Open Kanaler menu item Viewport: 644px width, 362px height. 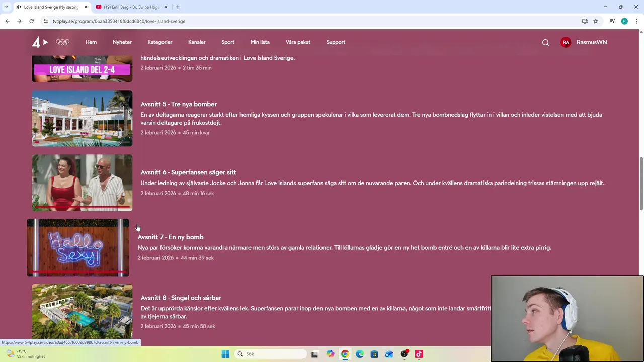[x=197, y=42]
